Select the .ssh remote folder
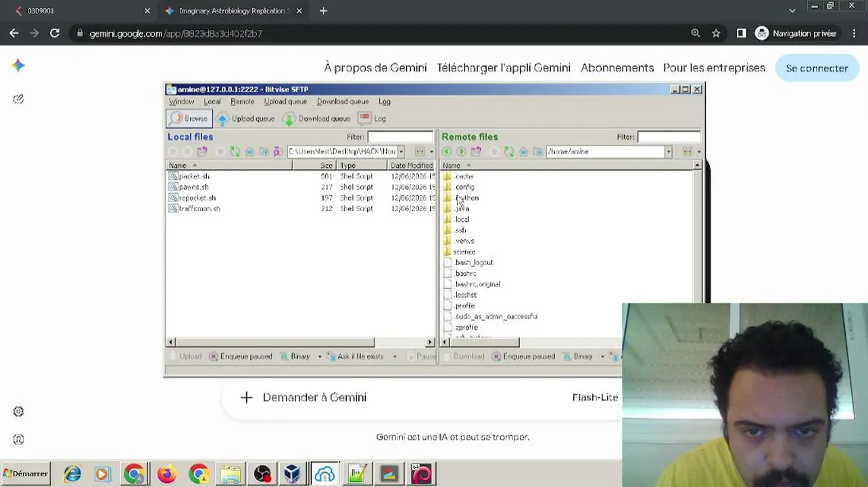This screenshot has height=487, width=868. (x=455, y=230)
